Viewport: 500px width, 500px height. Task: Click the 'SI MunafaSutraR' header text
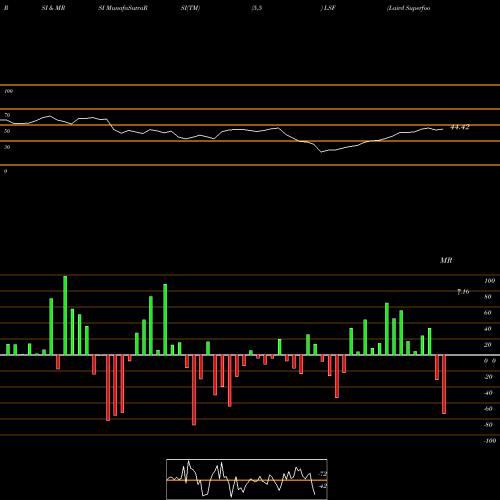[x=123, y=8]
